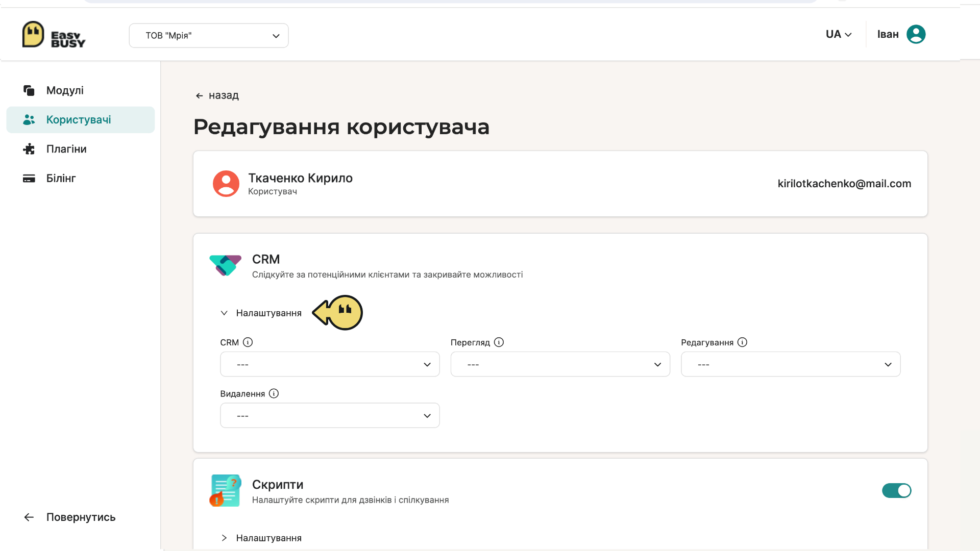Click the CRM module handshake icon

(x=225, y=265)
